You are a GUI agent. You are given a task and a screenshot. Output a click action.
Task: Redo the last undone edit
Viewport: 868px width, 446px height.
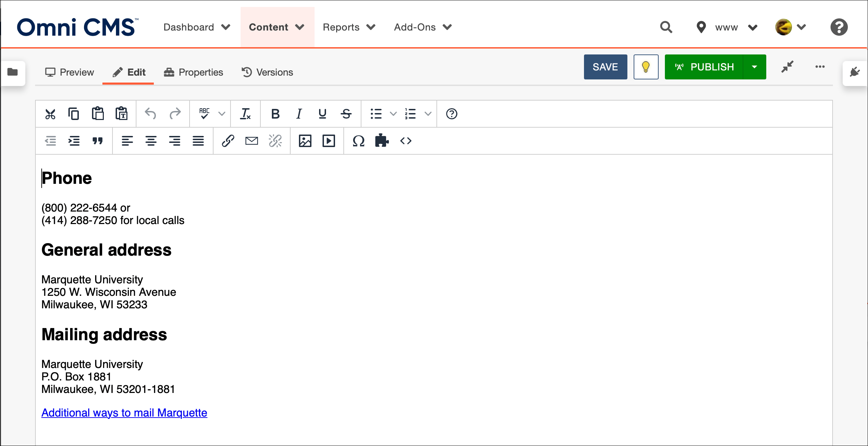175,114
